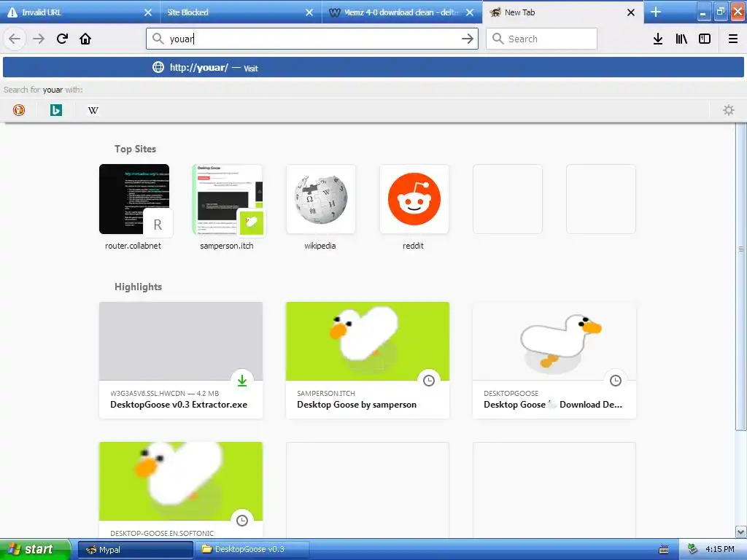747x560 pixels.
Task: Open the Library bookmarks menu
Action: pyautogui.click(x=681, y=39)
